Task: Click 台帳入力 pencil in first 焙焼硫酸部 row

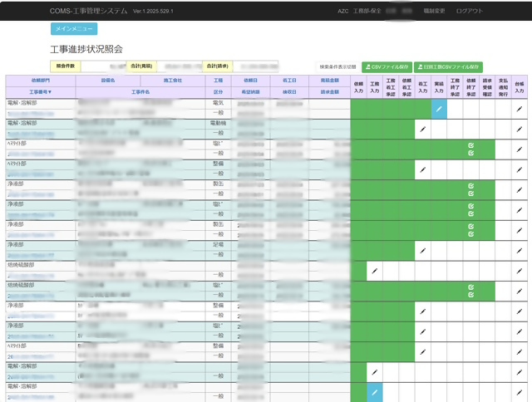Action: point(519,270)
